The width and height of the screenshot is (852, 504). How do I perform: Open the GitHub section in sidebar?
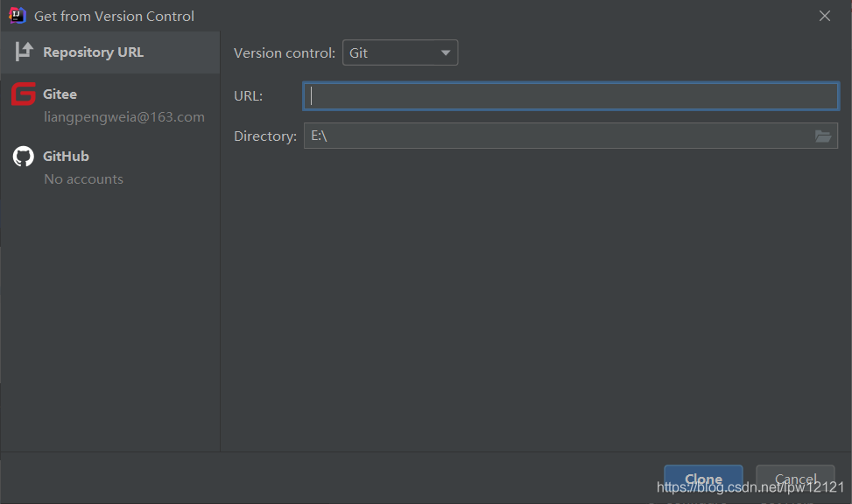110,167
